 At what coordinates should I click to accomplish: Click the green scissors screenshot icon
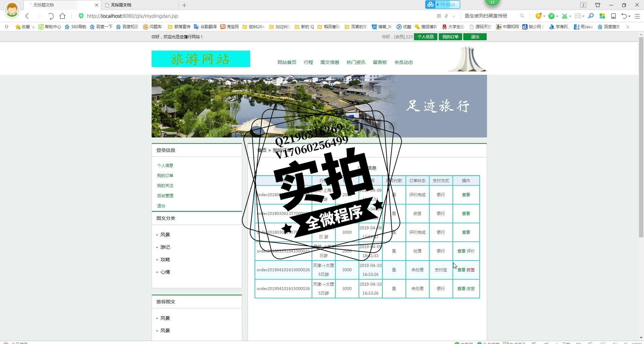click(x=565, y=16)
